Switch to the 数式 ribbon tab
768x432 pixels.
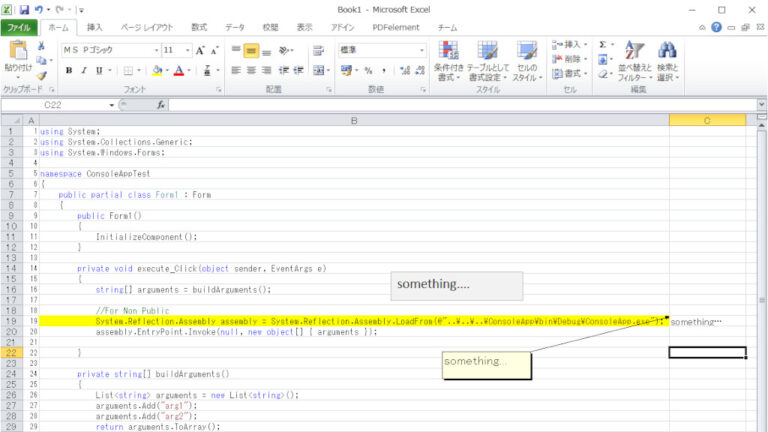click(199, 28)
